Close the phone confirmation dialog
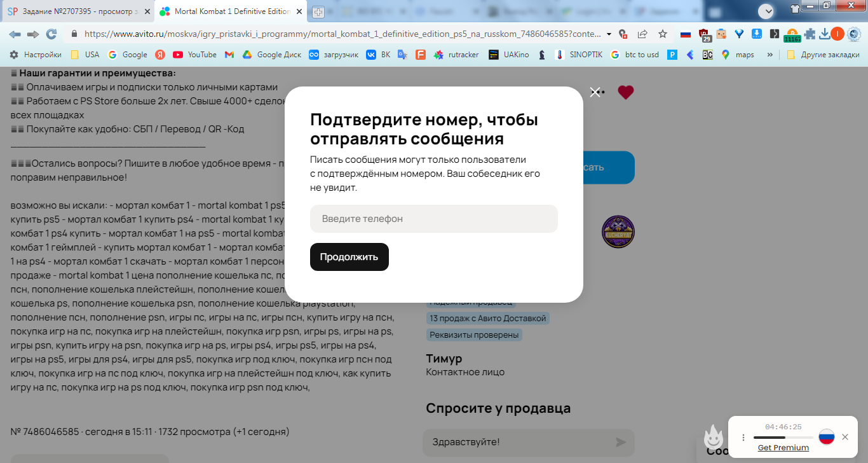The image size is (868, 463). (x=595, y=92)
